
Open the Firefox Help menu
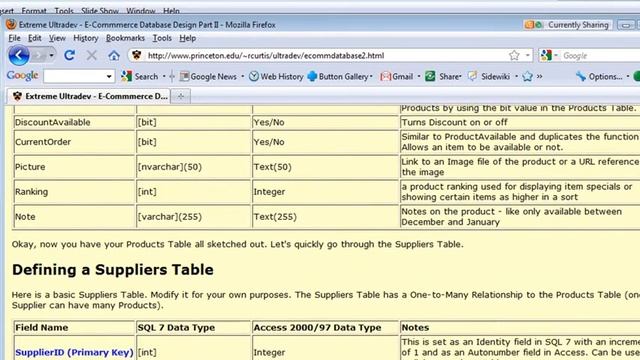pos(188,38)
